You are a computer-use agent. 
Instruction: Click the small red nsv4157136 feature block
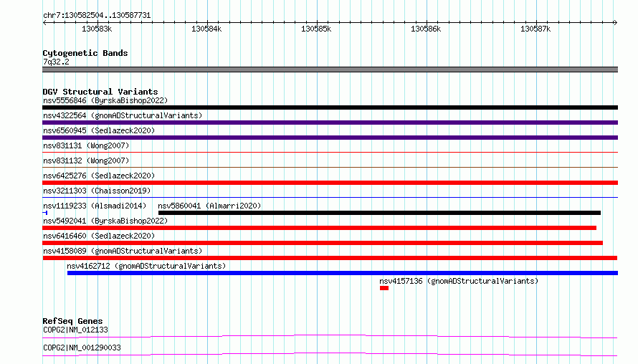[x=384, y=288]
